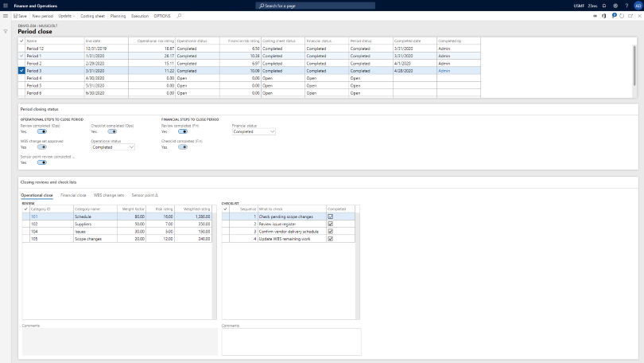The height and width of the screenshot is (363, 644).
Task: Open the filter pane funnel icon
Action: tap(6, 31)
